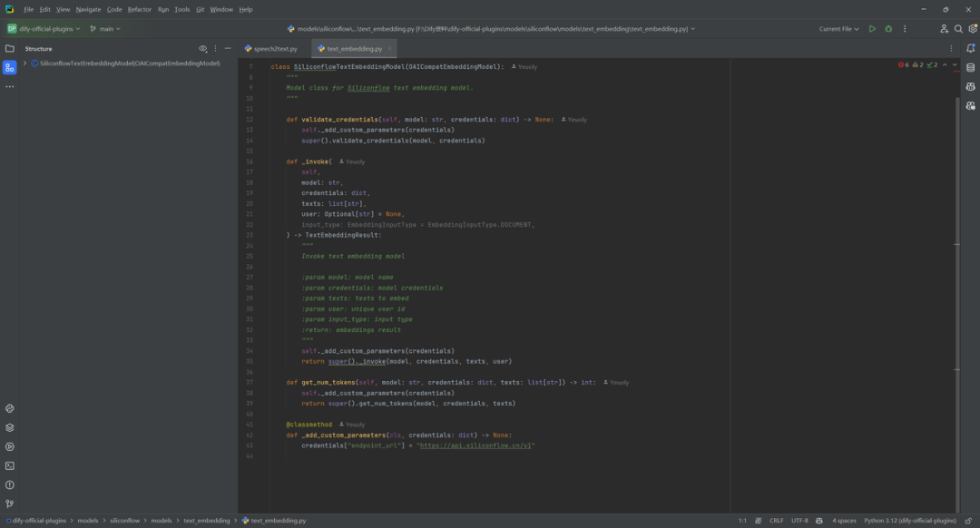Screen dimensions: 980x528
Task: Click line number 35 in the gutter
Action: 250,361
